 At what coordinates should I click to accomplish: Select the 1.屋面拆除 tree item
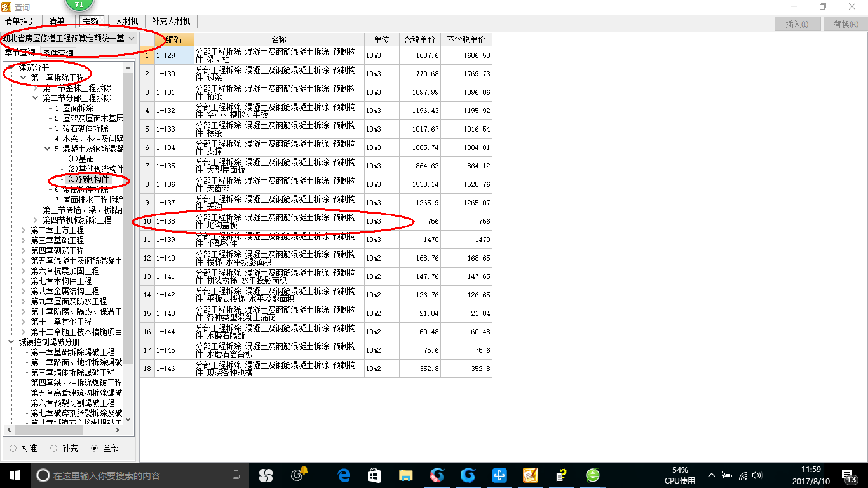coord(74,108)
